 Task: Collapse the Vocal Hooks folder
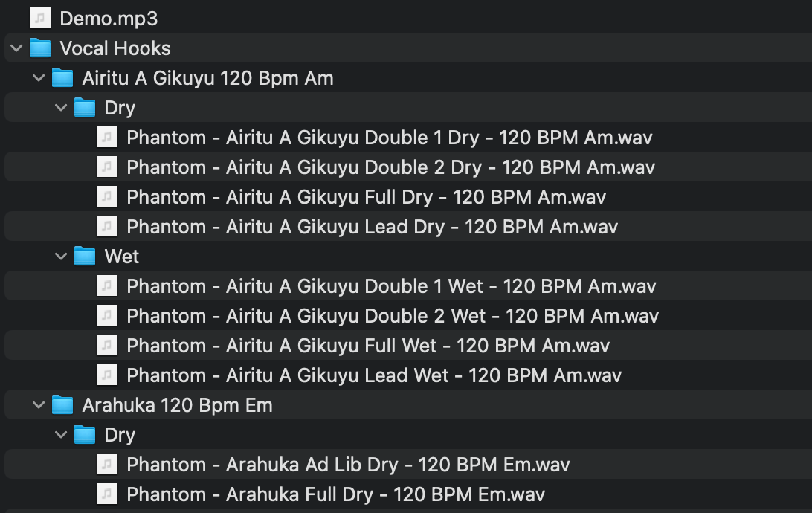point(16,48)
